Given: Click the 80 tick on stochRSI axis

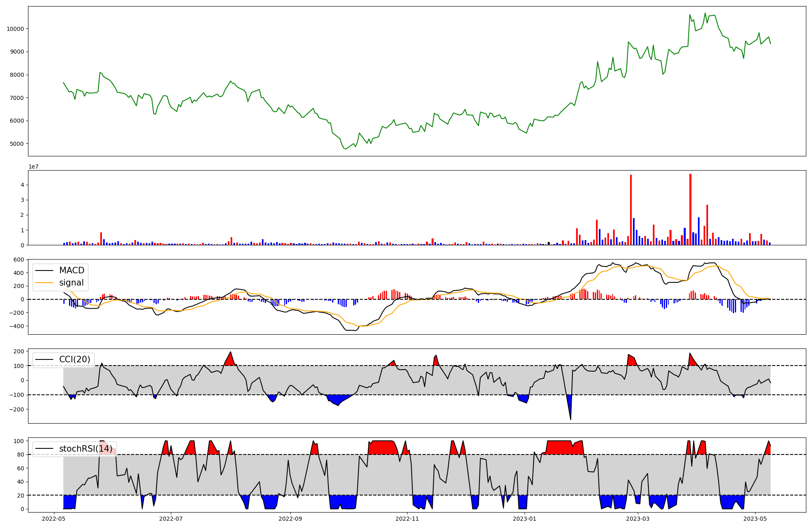Looking at the screenshot, I should [21, 454].
